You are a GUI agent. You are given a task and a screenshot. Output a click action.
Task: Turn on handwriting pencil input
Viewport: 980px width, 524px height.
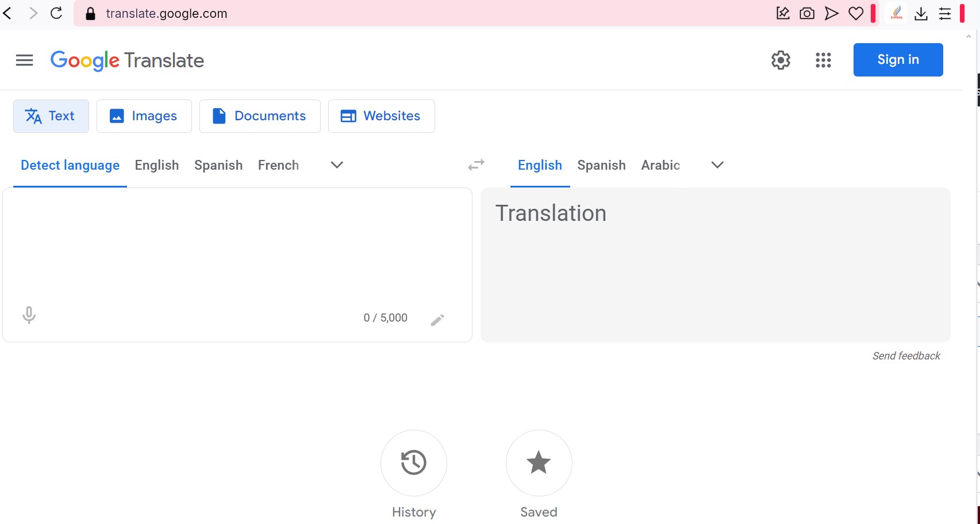pyautogui.click(x=437, y=320)
